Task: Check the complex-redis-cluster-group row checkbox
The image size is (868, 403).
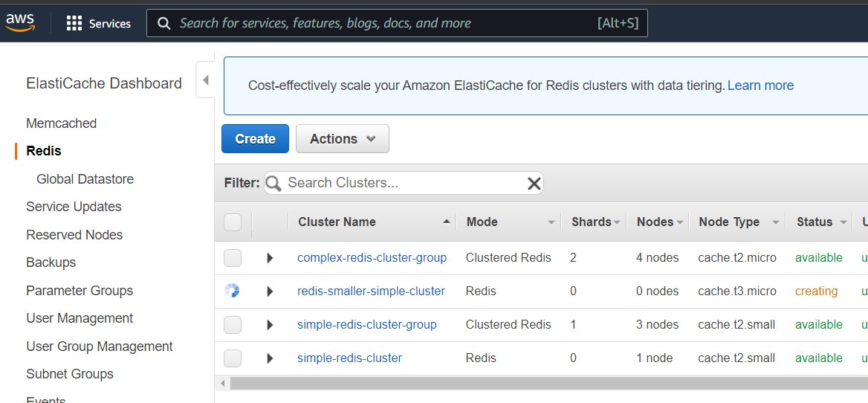Action: [233, 257]
